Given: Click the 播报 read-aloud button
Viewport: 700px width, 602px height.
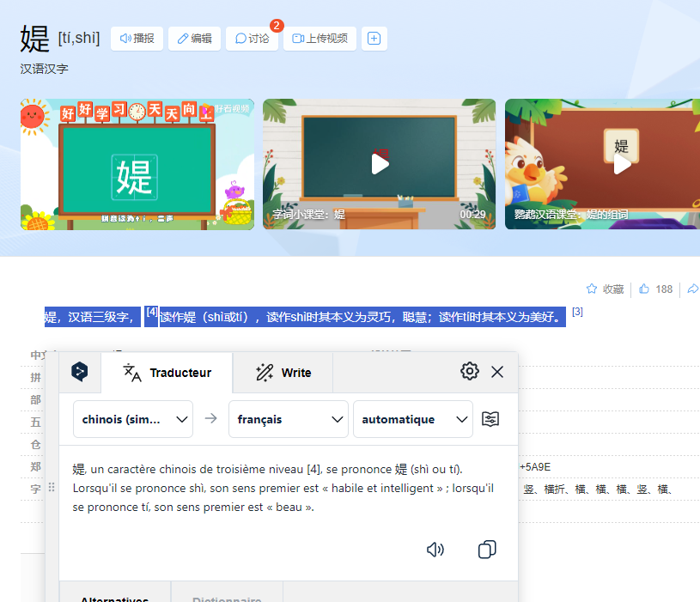Looking at the screenshot, I should pos(137,39).
